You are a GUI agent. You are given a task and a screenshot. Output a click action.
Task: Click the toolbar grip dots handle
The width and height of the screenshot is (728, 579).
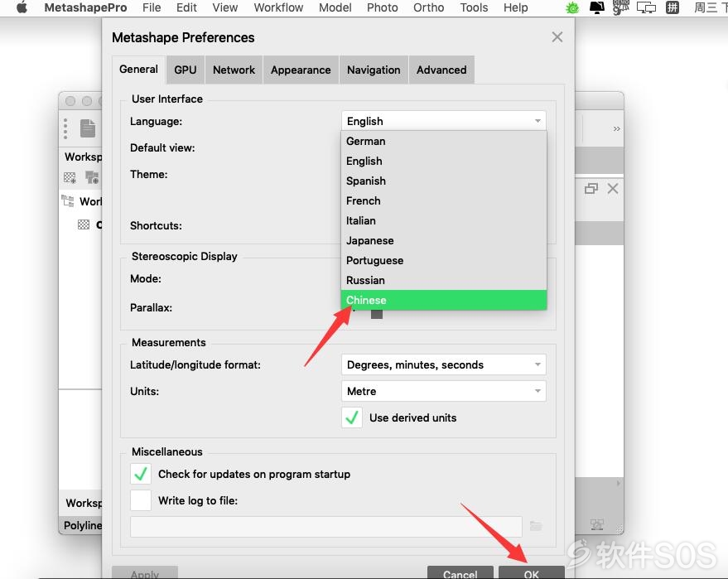point(65,128)
